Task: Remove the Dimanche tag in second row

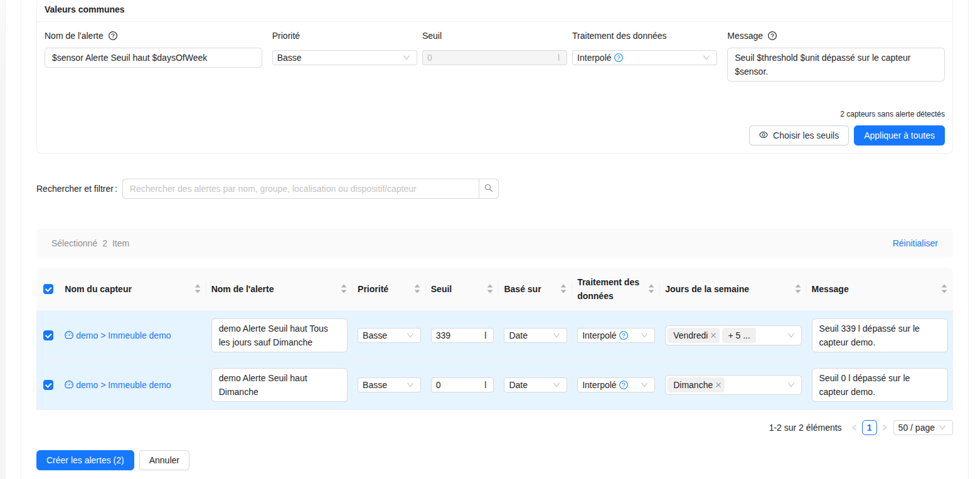Action: [x=718, y=385]
